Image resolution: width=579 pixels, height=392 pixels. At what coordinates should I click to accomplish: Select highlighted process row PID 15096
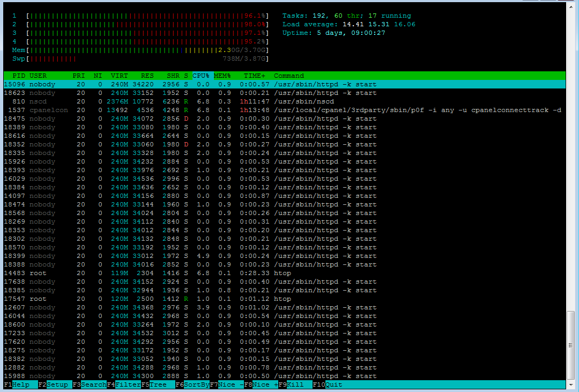coord(284,84)
